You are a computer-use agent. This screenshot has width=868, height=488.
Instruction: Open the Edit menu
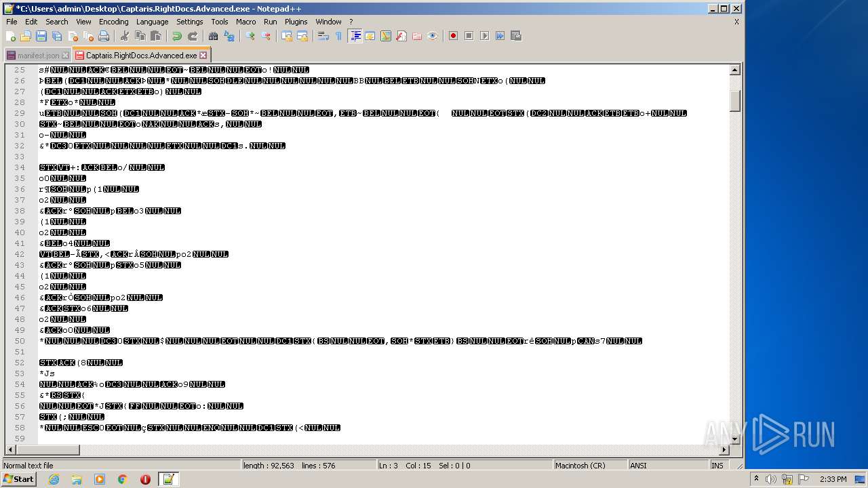pyautogui.click(x=31, y=22)
